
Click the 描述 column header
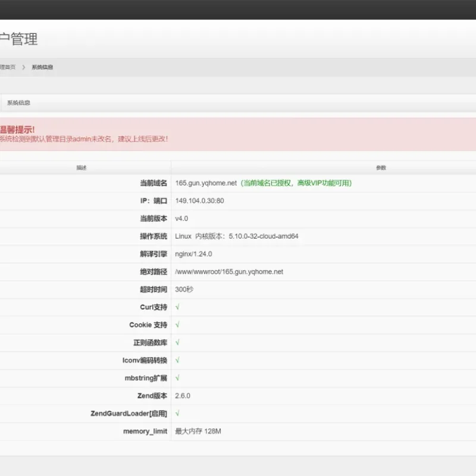click(x=82, y=168)
